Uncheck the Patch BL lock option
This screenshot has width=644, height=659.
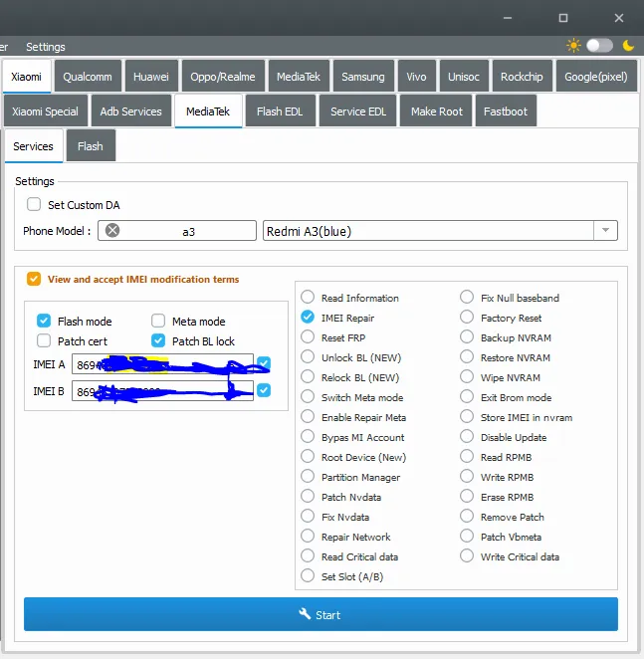click(158, 341)
